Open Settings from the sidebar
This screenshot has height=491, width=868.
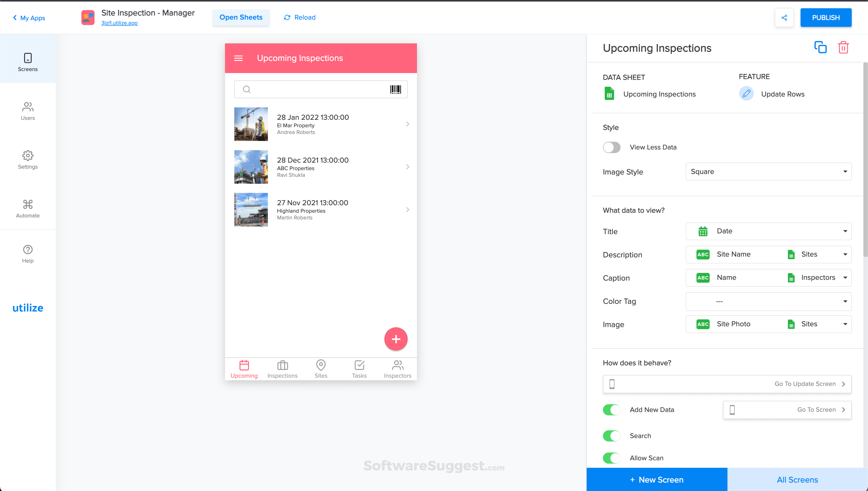(28, 159)
